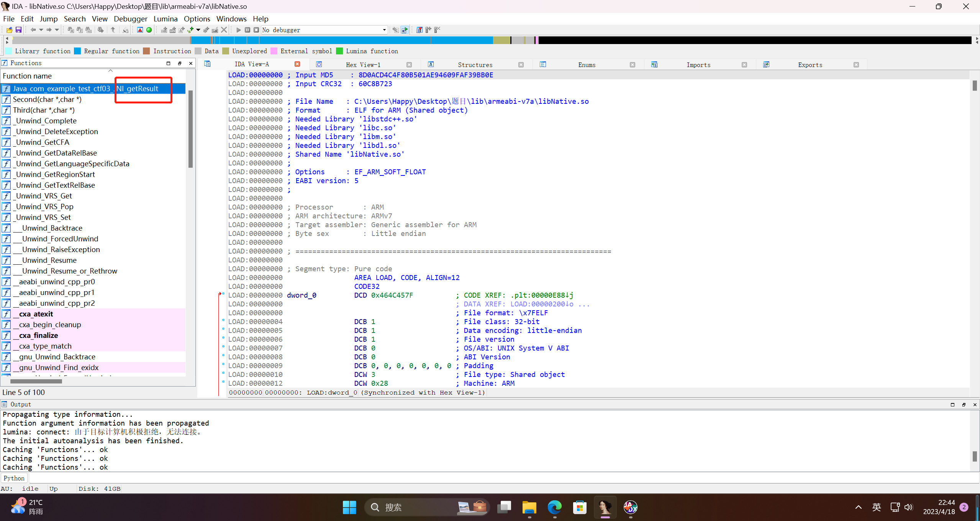Image resolution: width=980 pixels, height=521 pixels.
Task: Click the last crossed-out toolbar icon
Action: point(437,30)
